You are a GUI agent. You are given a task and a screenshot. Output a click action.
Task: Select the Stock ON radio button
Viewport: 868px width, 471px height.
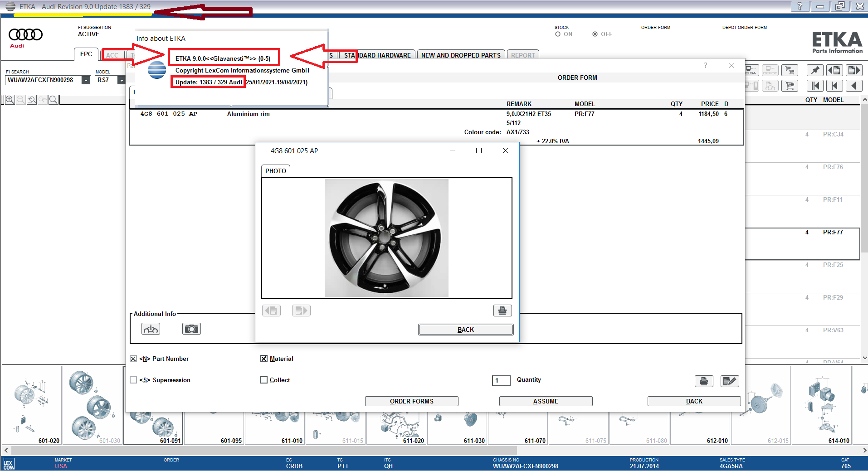point(558,34)
